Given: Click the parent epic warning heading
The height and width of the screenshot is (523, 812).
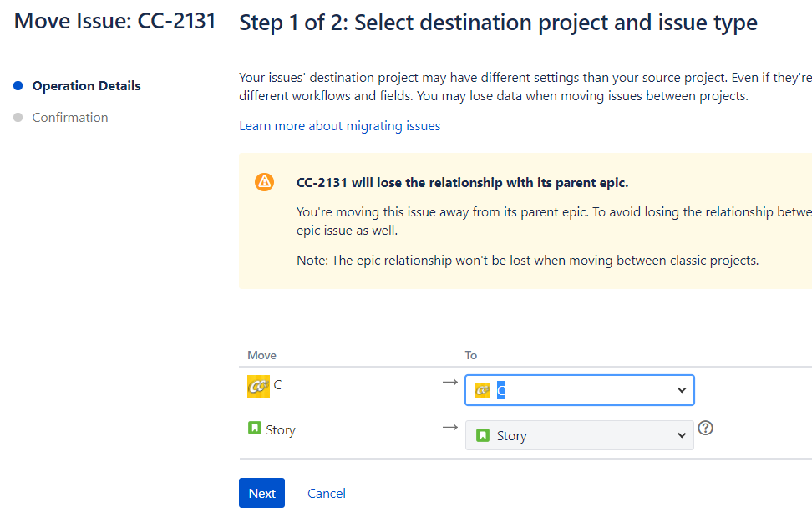Looking at the screenshot, I should pos(462,182).
